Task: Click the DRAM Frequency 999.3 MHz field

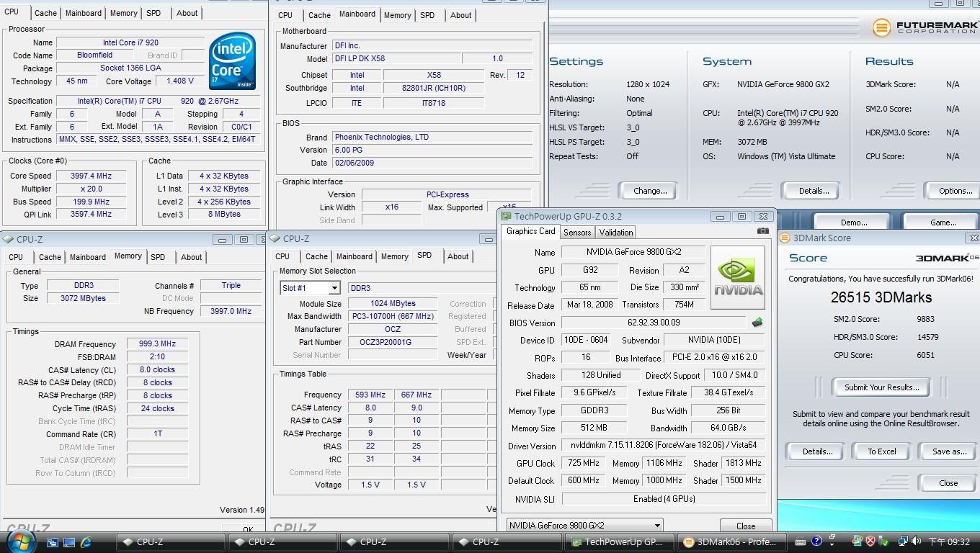Action: click(x=157, y=344)
